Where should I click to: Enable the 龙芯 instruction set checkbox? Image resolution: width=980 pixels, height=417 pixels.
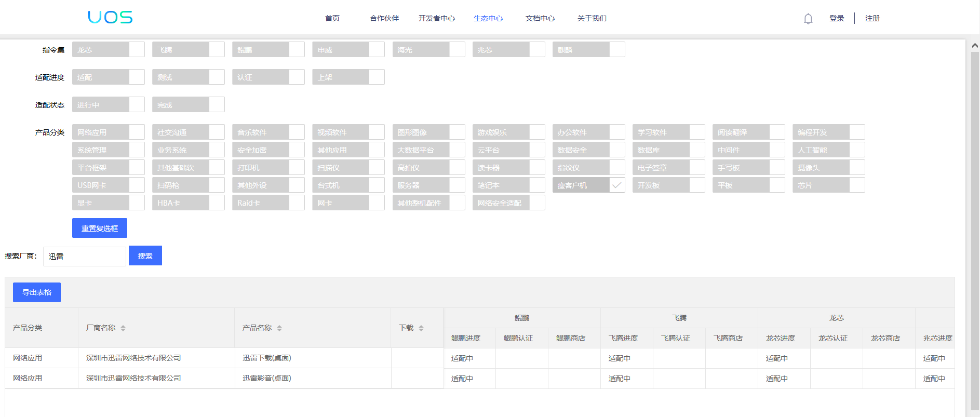point(137,50)
